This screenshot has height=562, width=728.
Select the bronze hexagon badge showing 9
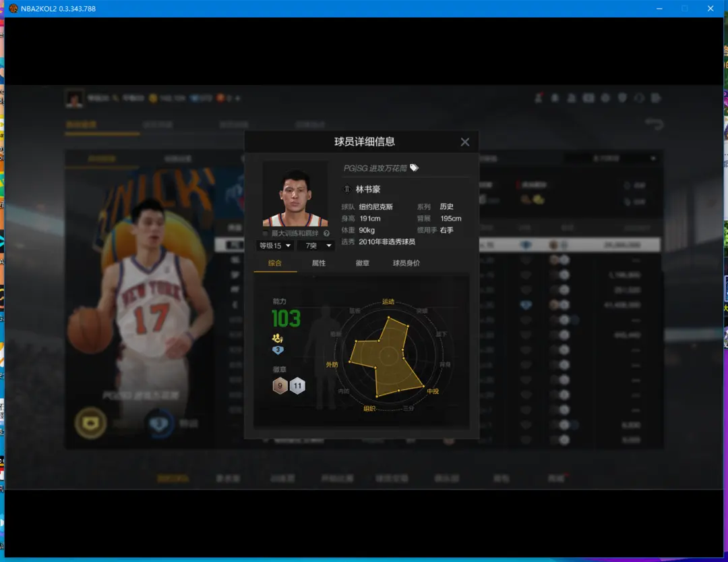pyautogui.click(x=280, y=386)
